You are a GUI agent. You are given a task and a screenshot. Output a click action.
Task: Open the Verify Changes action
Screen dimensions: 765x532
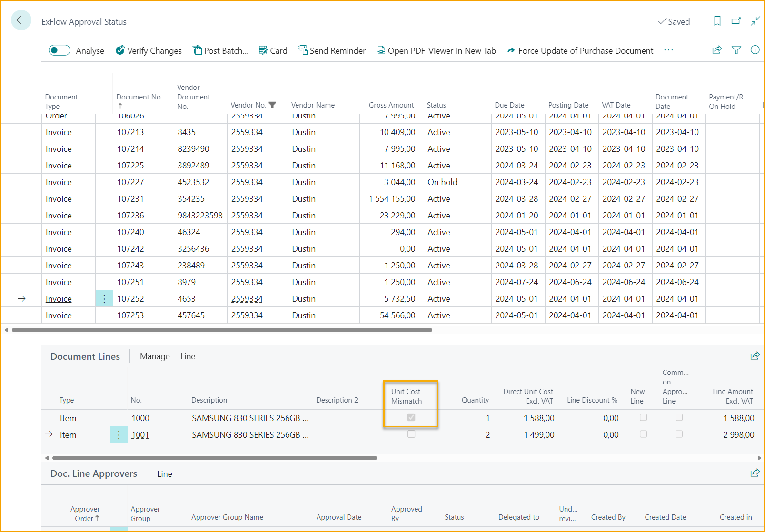pos(149,50)
